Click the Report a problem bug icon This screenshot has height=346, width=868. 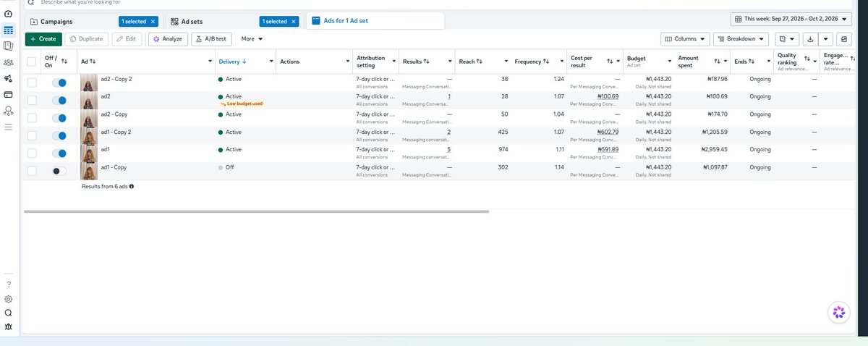pyautogui.click(x=8, y=327)
